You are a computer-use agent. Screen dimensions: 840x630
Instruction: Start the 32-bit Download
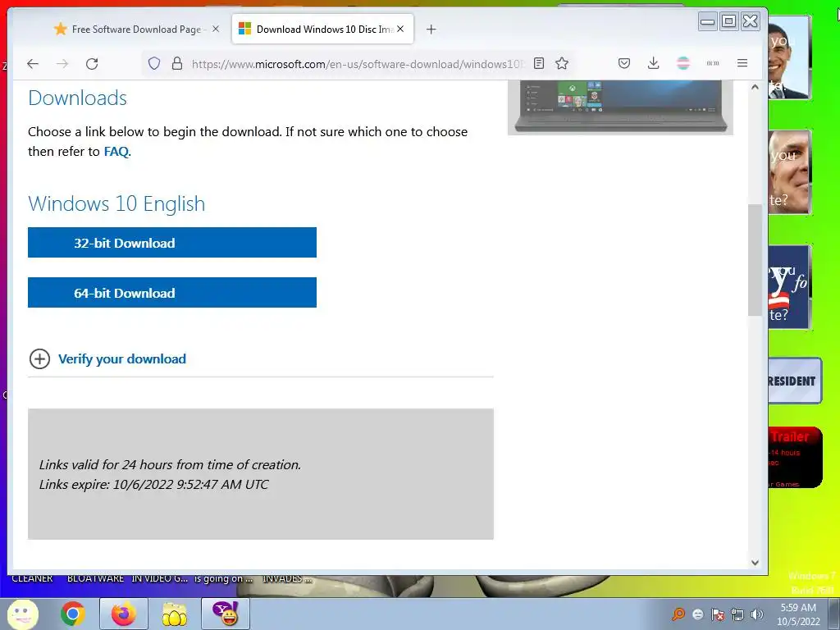172,243
